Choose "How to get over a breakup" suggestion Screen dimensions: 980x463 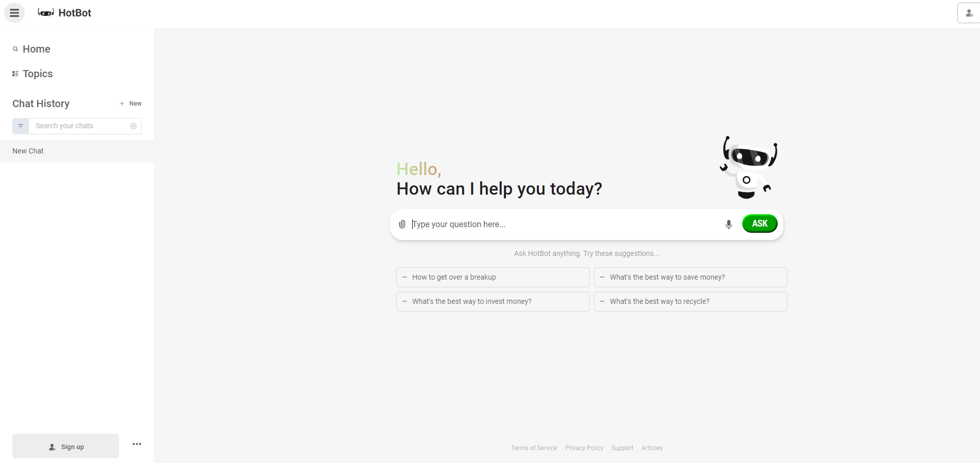point(493,277)
